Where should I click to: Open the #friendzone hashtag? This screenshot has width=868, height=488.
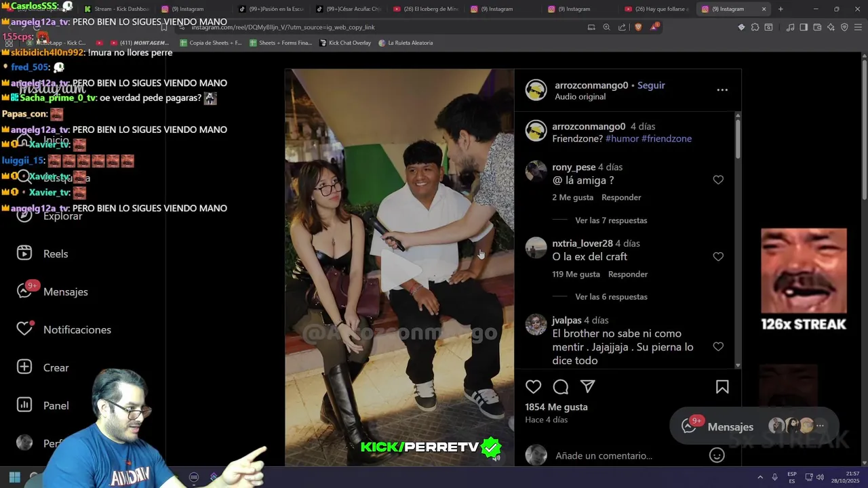(667, 138)
